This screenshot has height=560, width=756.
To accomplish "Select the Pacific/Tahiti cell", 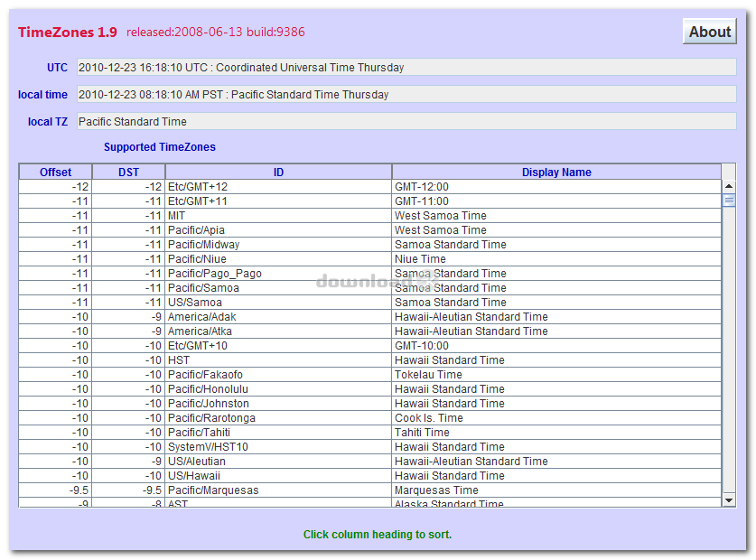I will pos(278,433).
